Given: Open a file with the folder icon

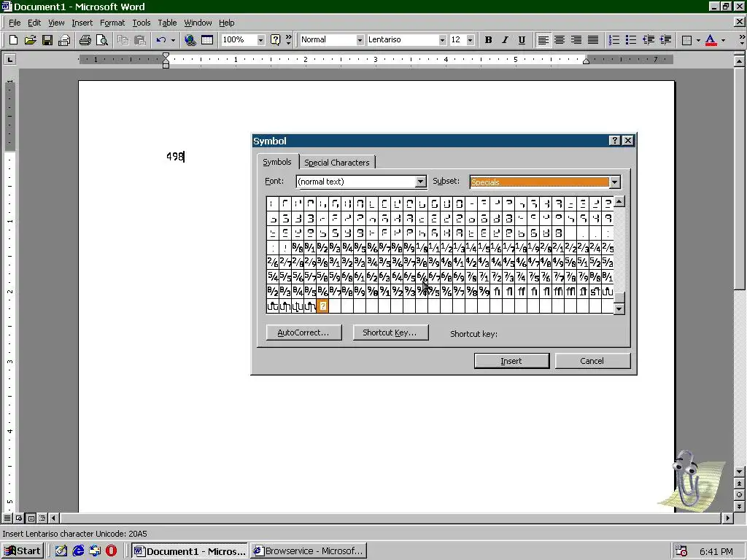Looking at the screenshot, I should [x=30, y=40].
